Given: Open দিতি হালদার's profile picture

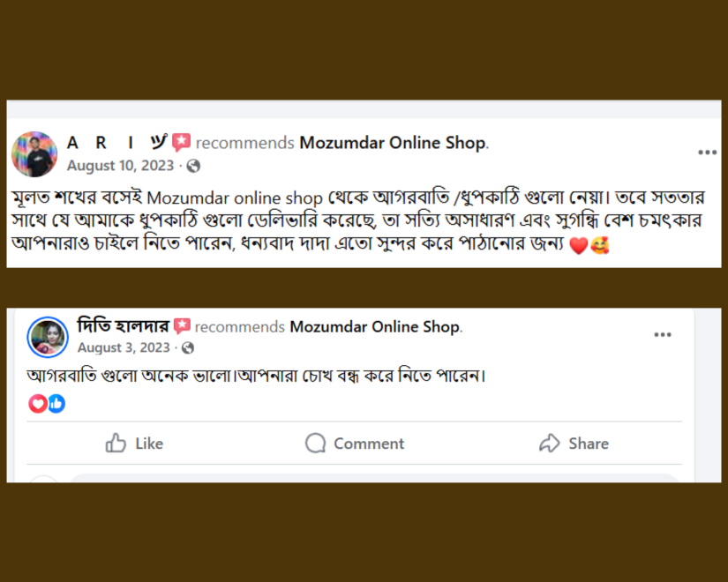Looking at the screenshot, I should pyautogui.click(x=48, y=337).
